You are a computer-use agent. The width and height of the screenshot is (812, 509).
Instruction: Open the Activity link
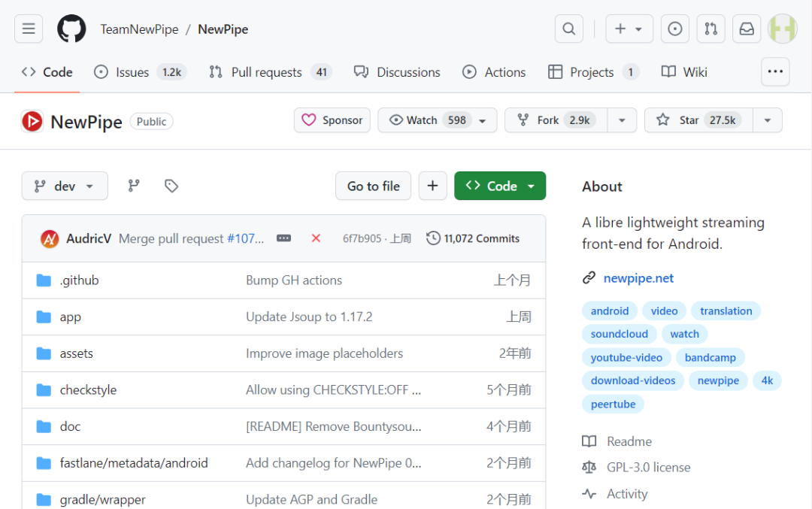tap(627, 493)
